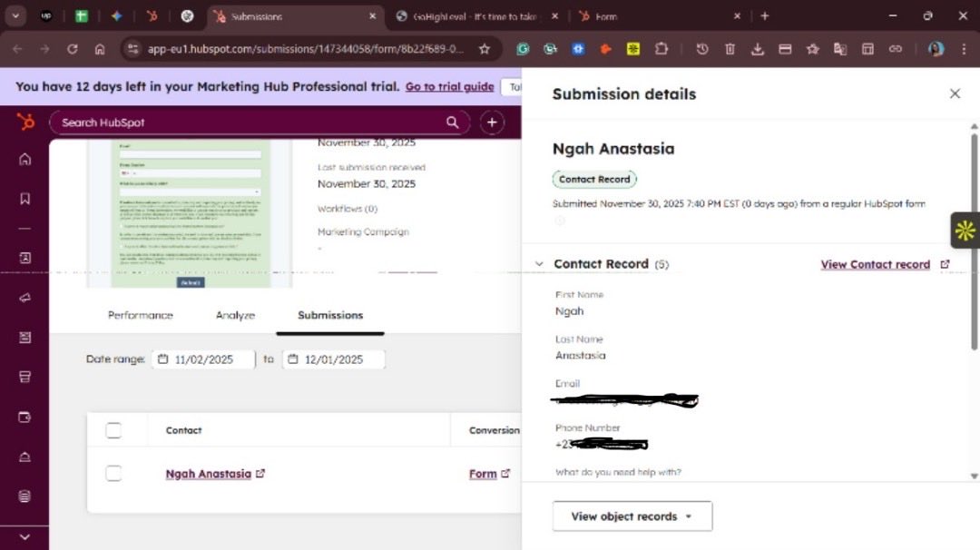Open Data management icon in sidebar
980x550 pixels.
click(x=25, y=496)
